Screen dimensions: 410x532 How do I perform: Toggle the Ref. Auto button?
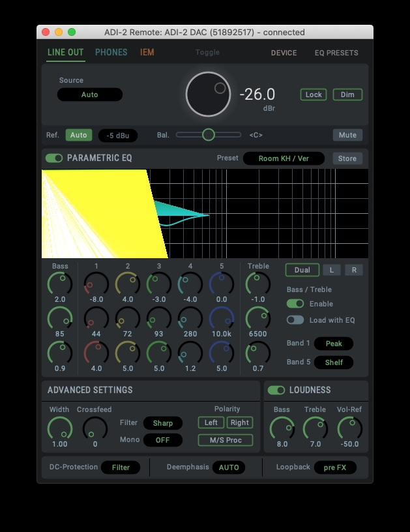(x=79, y=135)
